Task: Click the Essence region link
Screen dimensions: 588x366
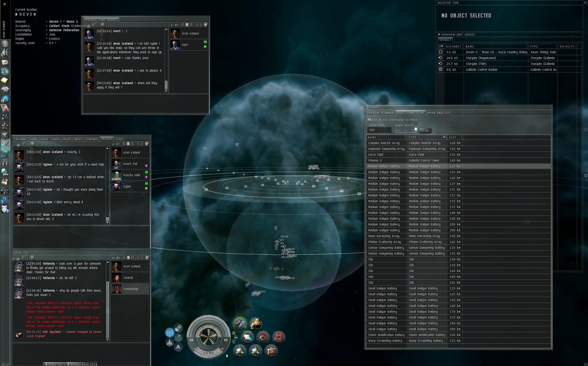Action: click(x=55, y=39)
